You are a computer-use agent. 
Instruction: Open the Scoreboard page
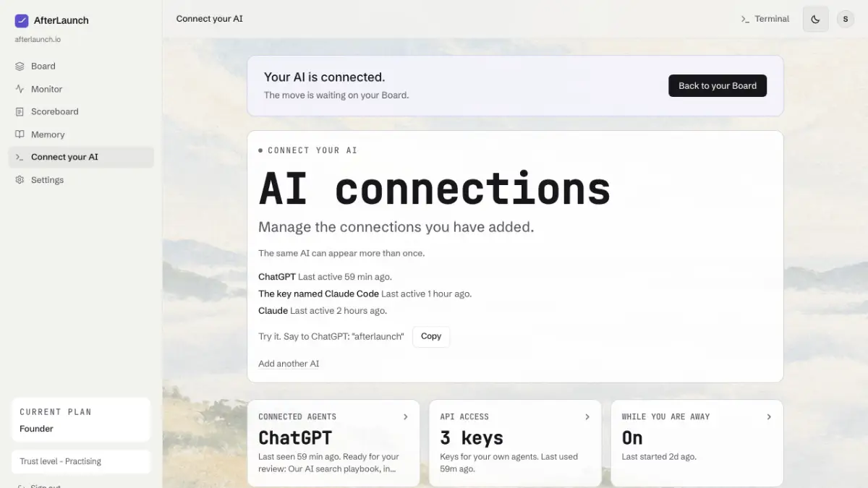pyautogui.click(x=81, y=111)
